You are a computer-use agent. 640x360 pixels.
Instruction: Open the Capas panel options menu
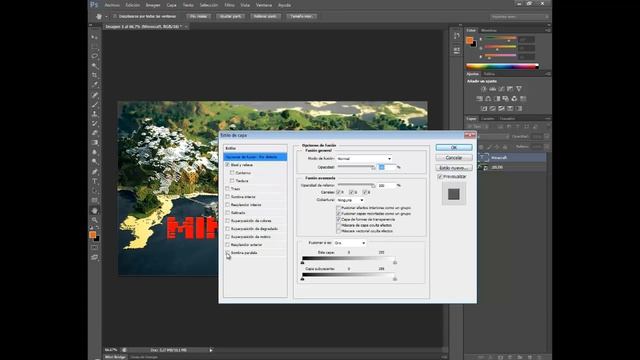click(x=547, y=118)
